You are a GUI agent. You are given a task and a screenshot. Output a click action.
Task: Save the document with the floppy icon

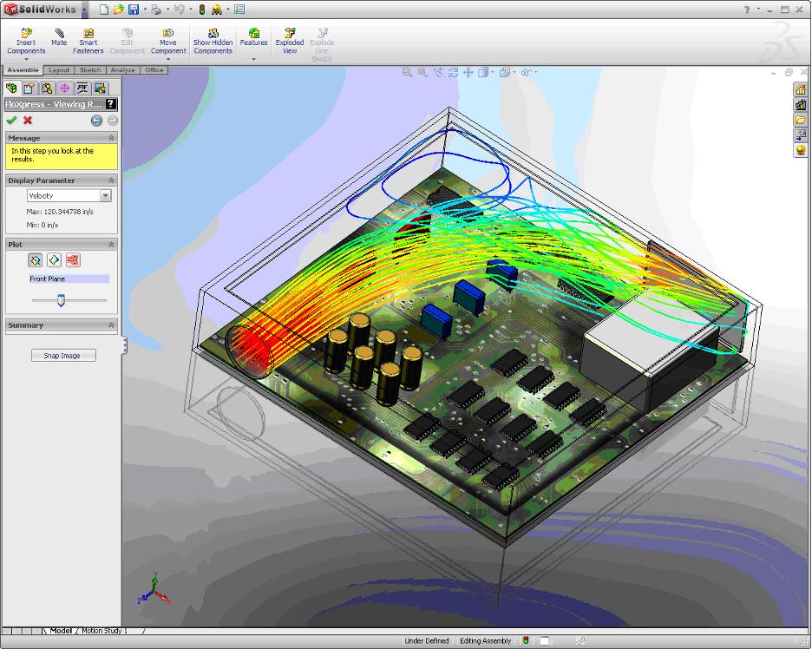(x=134, y=10)
